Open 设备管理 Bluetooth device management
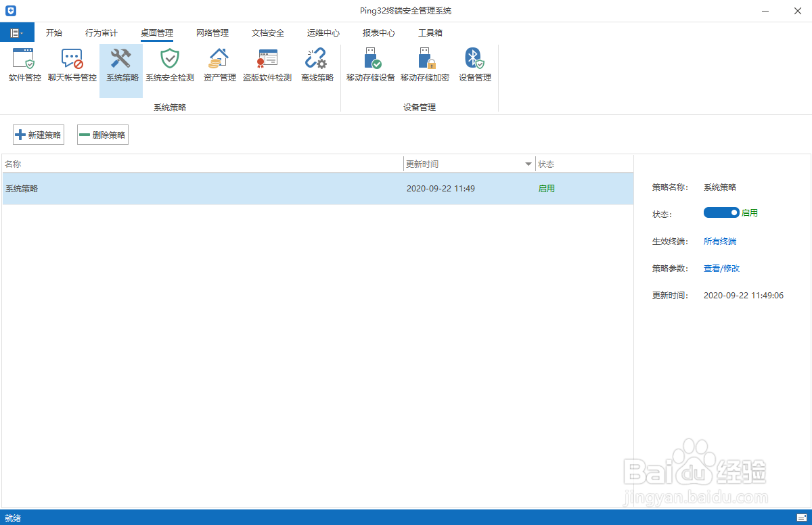This screenshot has height=525, width=812. (474, 66)
